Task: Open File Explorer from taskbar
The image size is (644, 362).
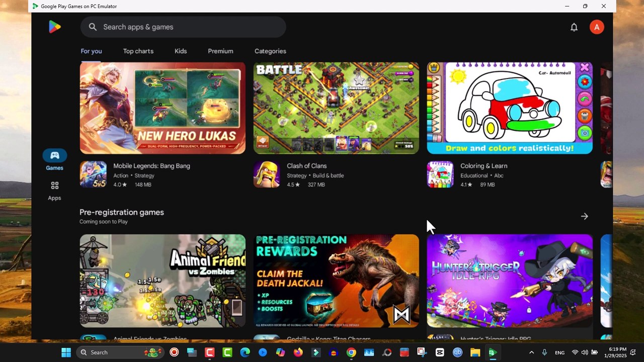Action: [x=475, y=352]
